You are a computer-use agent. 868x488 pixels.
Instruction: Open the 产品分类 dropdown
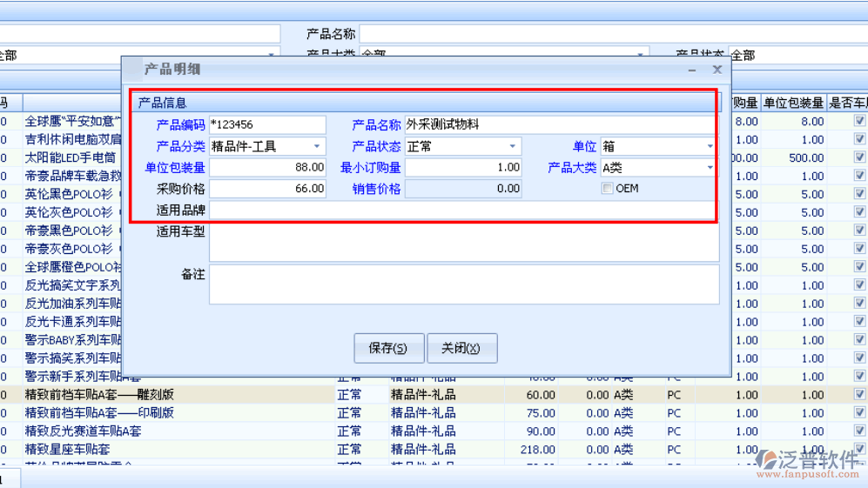(316, 147)
